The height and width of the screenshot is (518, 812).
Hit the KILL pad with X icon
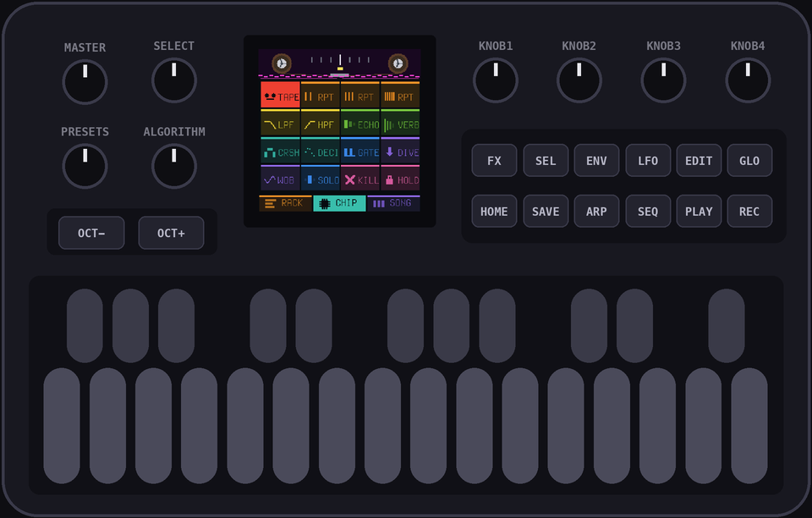[x=360, y=179]
